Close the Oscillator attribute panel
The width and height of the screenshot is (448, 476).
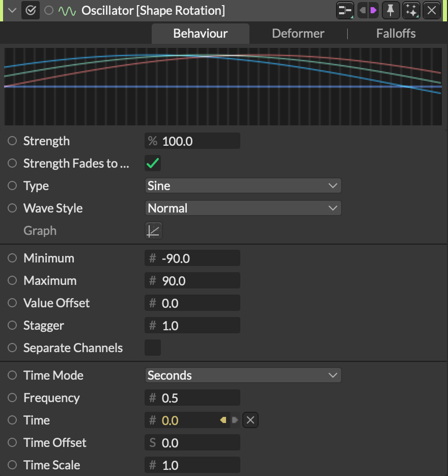click(x=431, y=10)
